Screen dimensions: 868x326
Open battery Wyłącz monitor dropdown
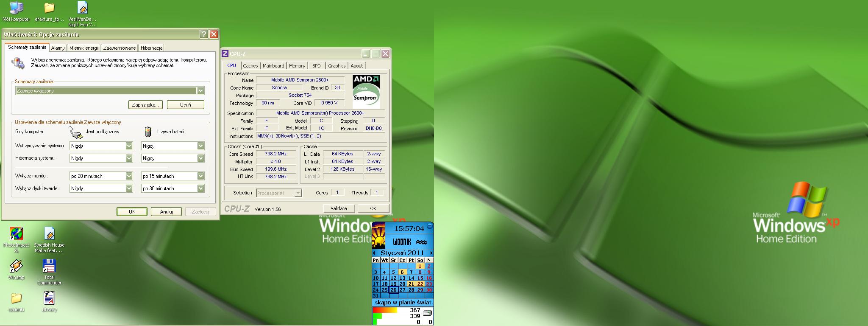pyautogui.click(x=200, y=176)
